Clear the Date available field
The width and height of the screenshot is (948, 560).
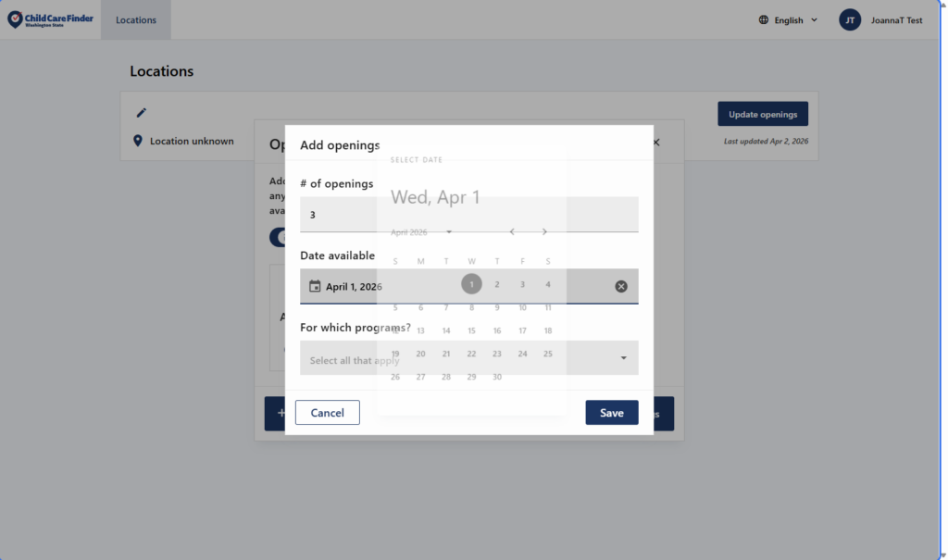(x=621, y=287)
